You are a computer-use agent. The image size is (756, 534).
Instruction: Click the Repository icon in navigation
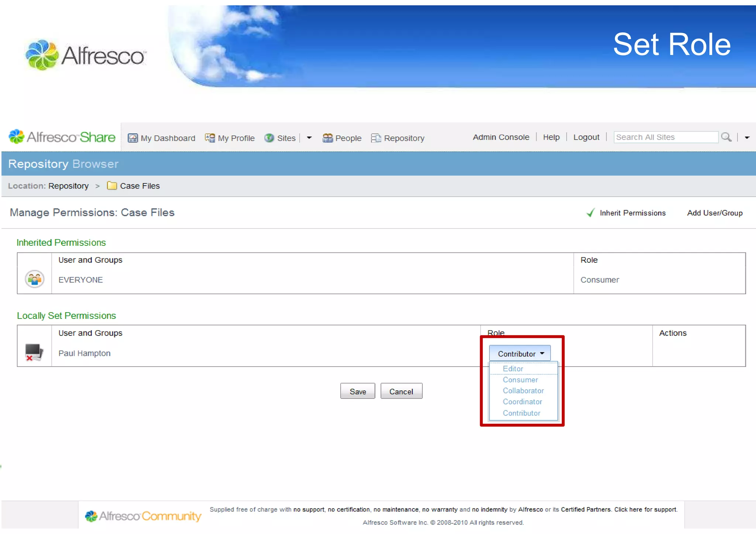point(376,138)
